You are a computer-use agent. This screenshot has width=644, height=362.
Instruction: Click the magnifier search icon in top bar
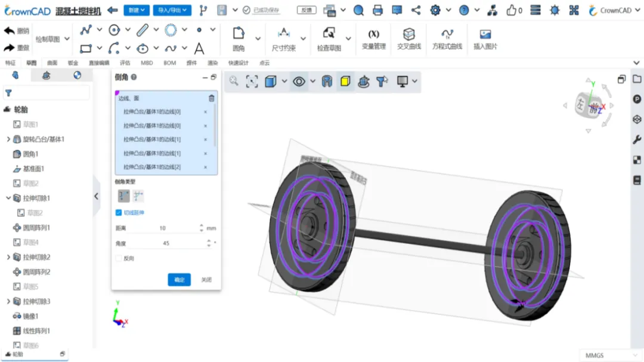358,10
